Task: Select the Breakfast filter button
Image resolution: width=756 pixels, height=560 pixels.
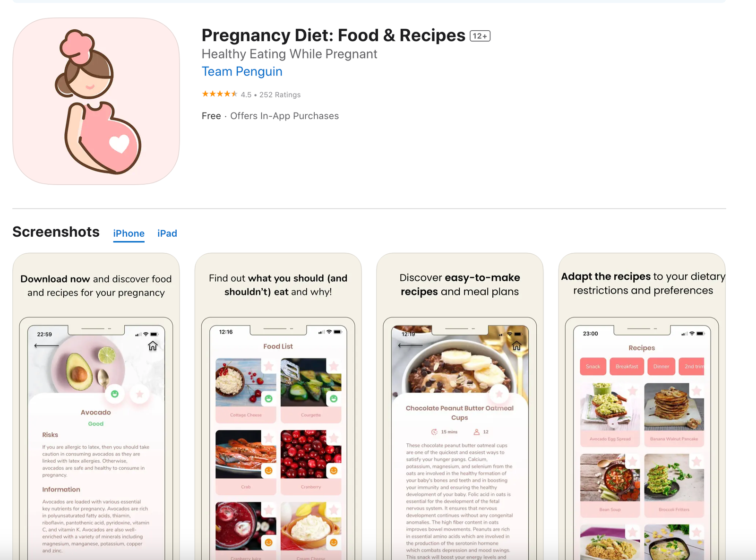Action: [627, 366]
